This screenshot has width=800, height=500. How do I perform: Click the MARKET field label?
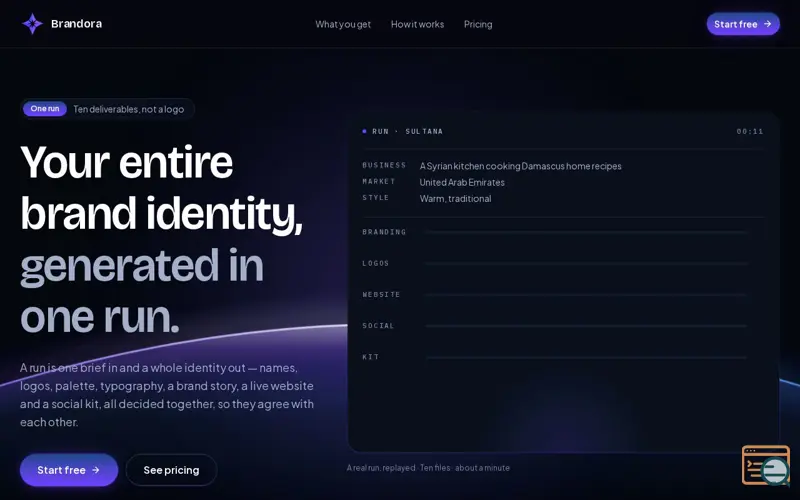(379, 181)
